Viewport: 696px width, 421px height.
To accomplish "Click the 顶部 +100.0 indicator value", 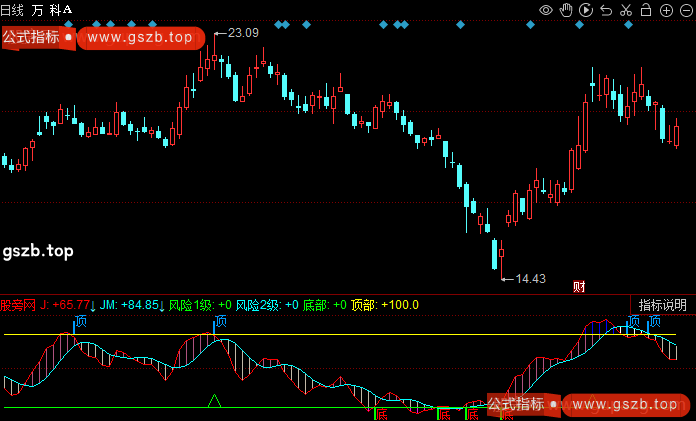I will [x=385, y=305].
